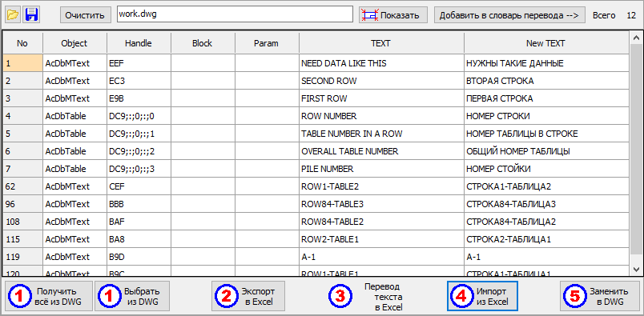Select handle cell B9D

(x=139, y=257)
